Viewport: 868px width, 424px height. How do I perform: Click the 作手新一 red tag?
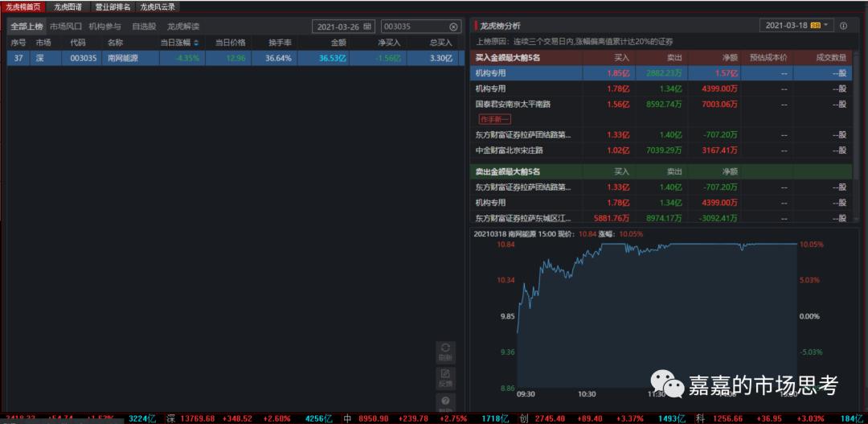click(494, 119)
